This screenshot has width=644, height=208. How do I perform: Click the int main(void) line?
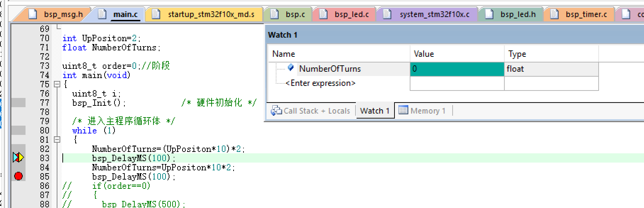(96, 75)
